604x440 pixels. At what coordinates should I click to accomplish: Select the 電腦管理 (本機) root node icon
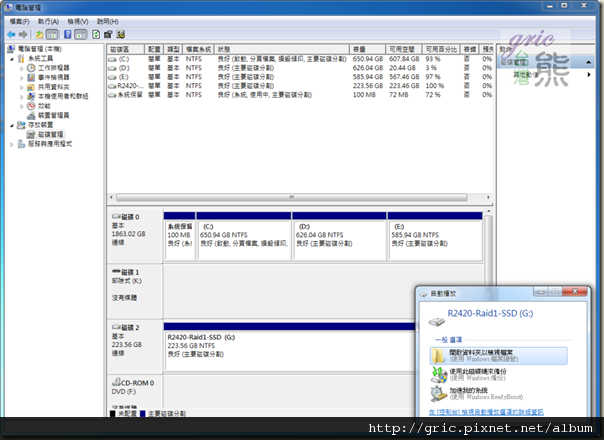pyautogui.click(x=11, y=49)
